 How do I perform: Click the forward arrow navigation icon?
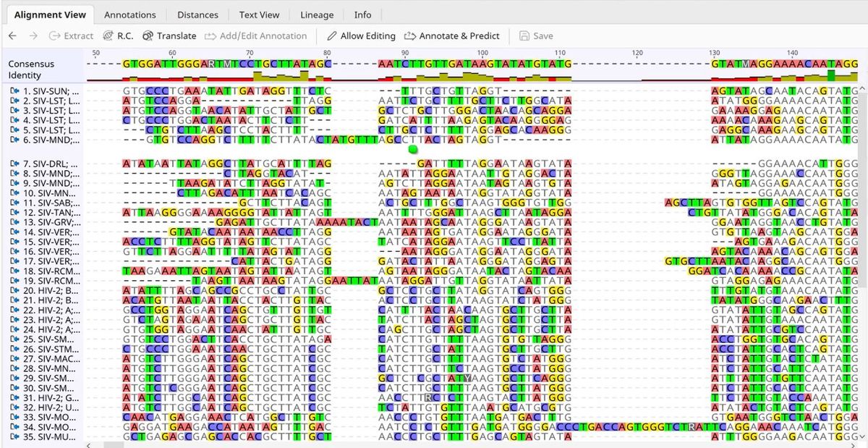[x=33, y=35]
